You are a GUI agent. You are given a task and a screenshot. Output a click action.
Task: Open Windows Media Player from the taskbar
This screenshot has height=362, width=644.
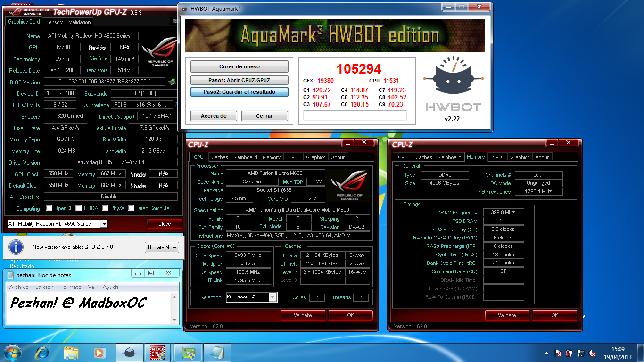pyautogui.click(x=99, y=352)
